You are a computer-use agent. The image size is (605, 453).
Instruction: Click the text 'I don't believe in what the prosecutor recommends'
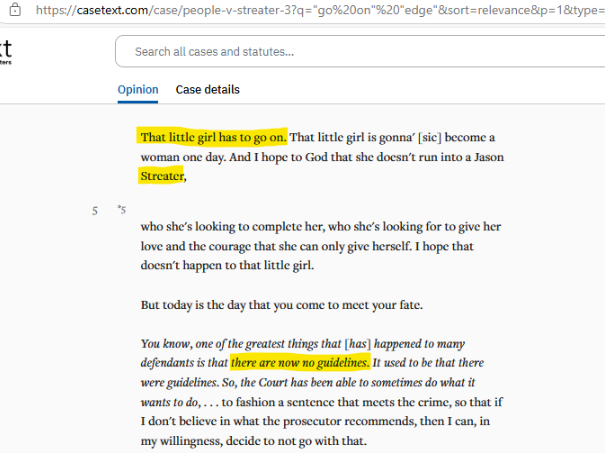(279, 421)
